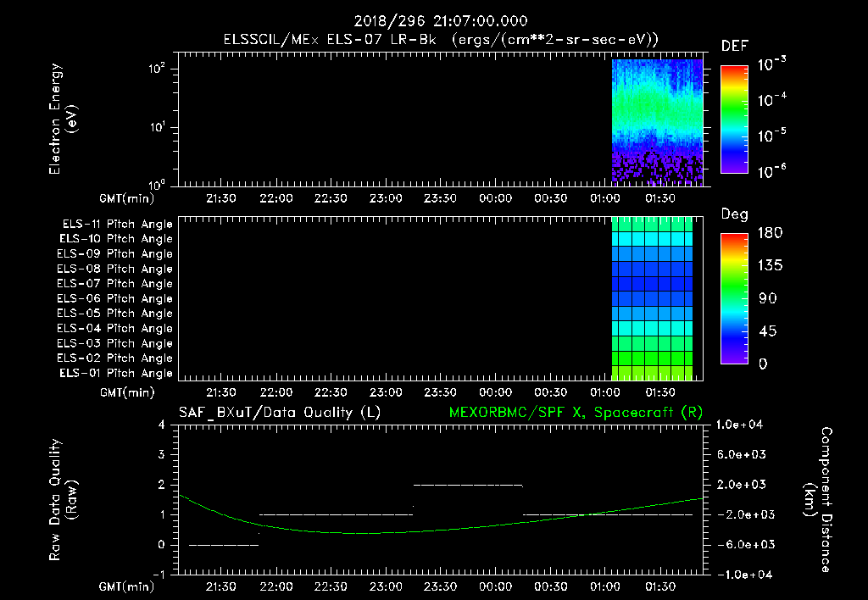
Task: Click the 90 degree scale label
Action: tap(768, 299)
